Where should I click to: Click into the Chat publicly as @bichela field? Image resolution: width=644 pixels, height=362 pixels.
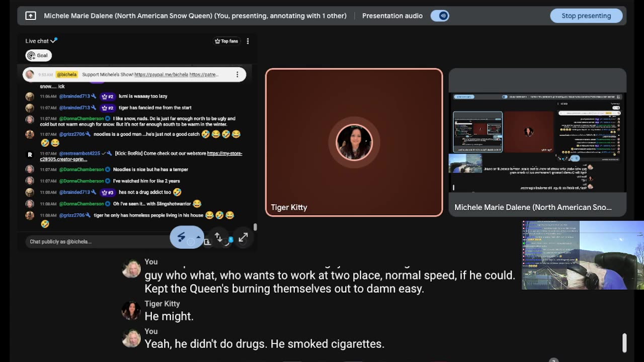click(x=98, y=242)
